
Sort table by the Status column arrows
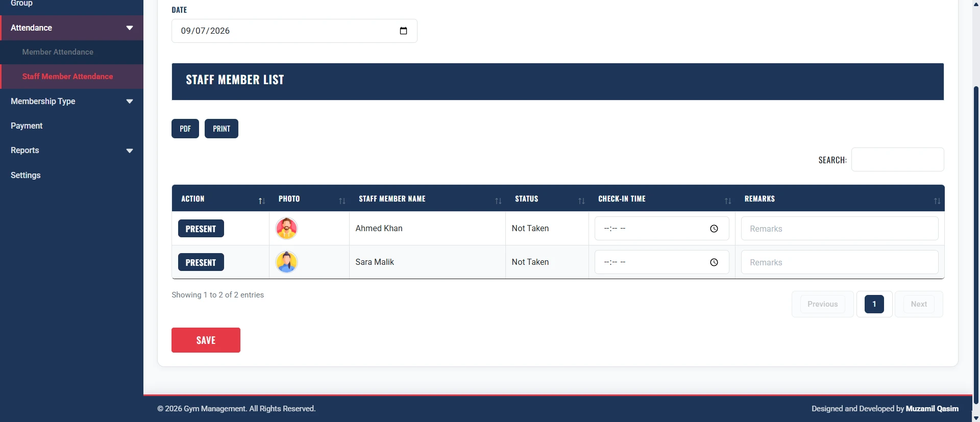coord(581,201)
